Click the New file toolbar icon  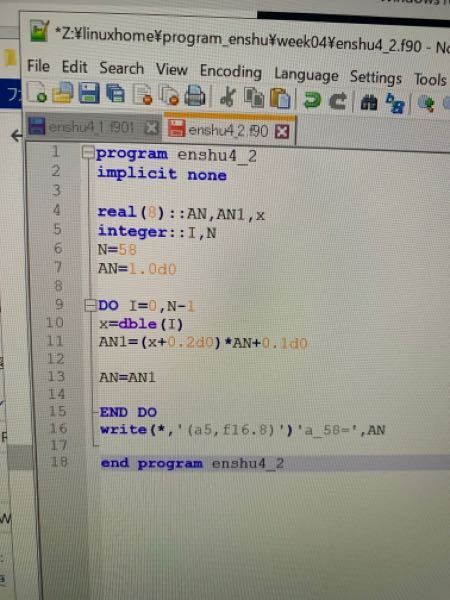[37, 92]
